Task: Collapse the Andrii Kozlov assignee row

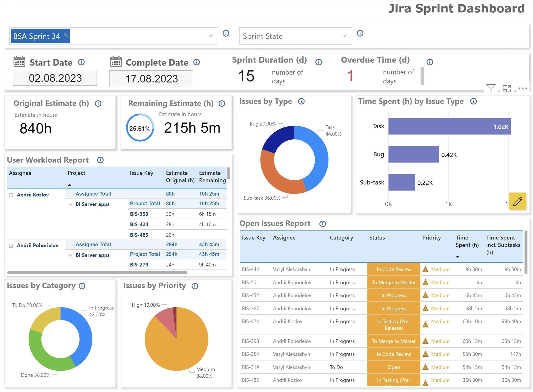Action: (11, 195)
